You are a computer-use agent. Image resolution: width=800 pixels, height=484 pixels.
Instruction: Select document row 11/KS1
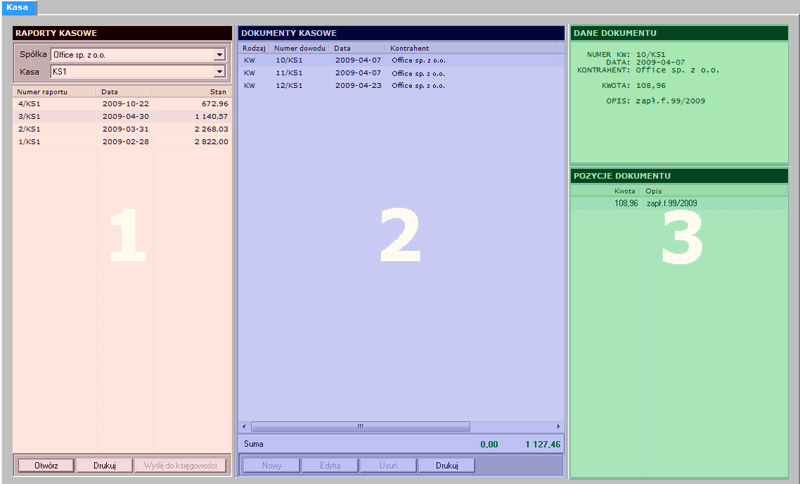402,73
